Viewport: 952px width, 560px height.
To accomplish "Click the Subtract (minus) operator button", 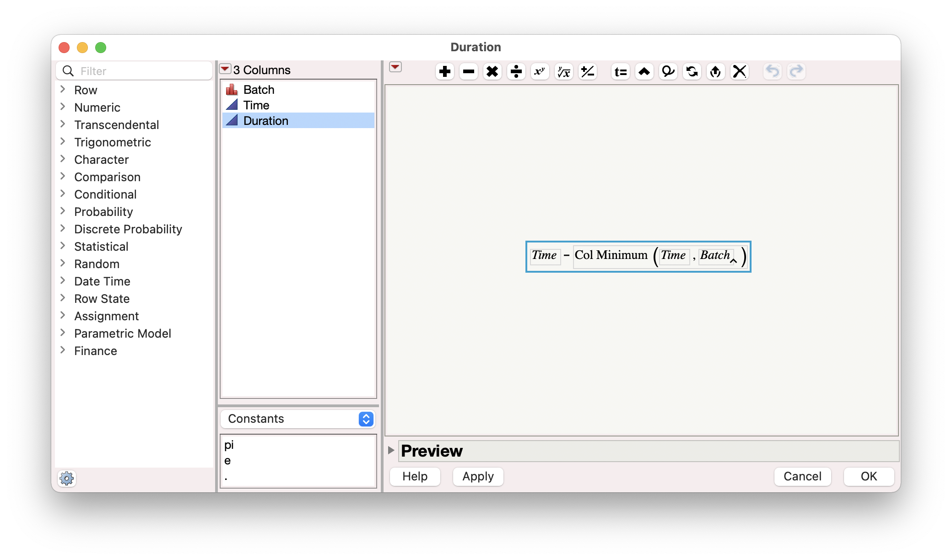I will pyautogui.click(x=468, y=72).
